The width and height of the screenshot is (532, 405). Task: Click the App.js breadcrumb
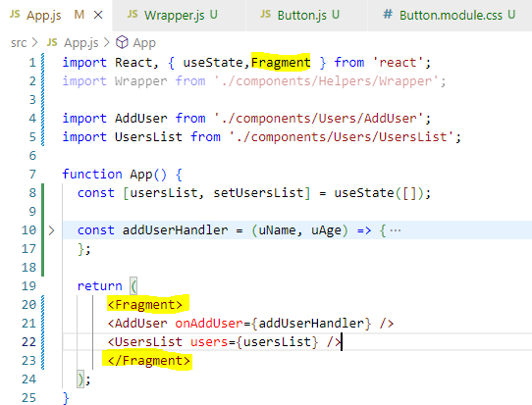tap(81, 43)
